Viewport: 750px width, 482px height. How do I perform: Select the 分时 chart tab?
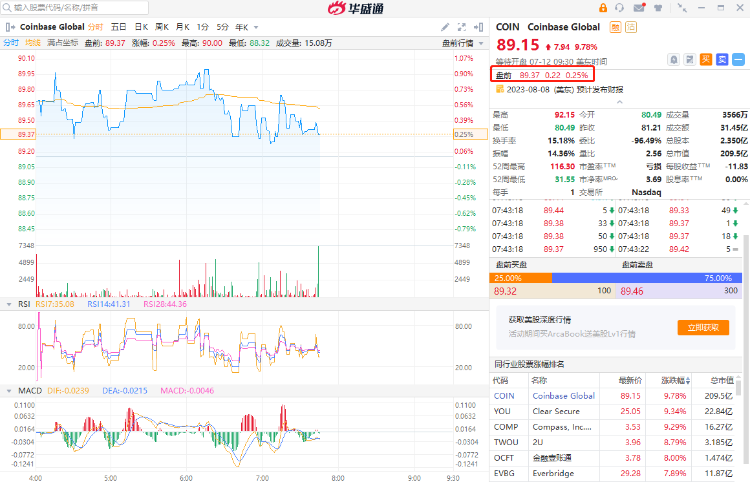pos(95,27)
